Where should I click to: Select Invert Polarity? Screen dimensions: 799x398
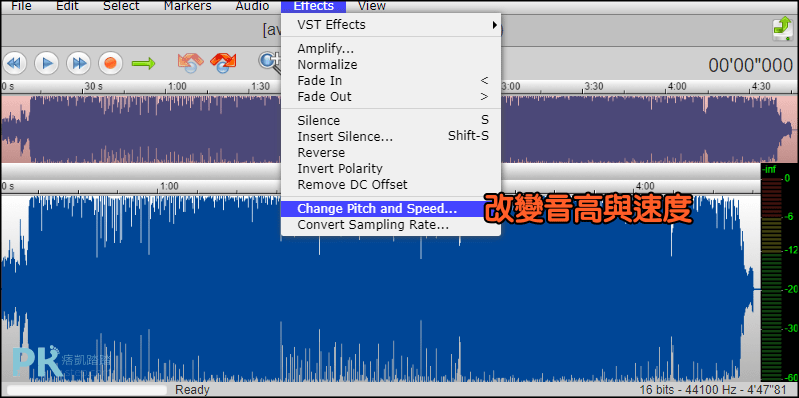click(x=391, y=168)
